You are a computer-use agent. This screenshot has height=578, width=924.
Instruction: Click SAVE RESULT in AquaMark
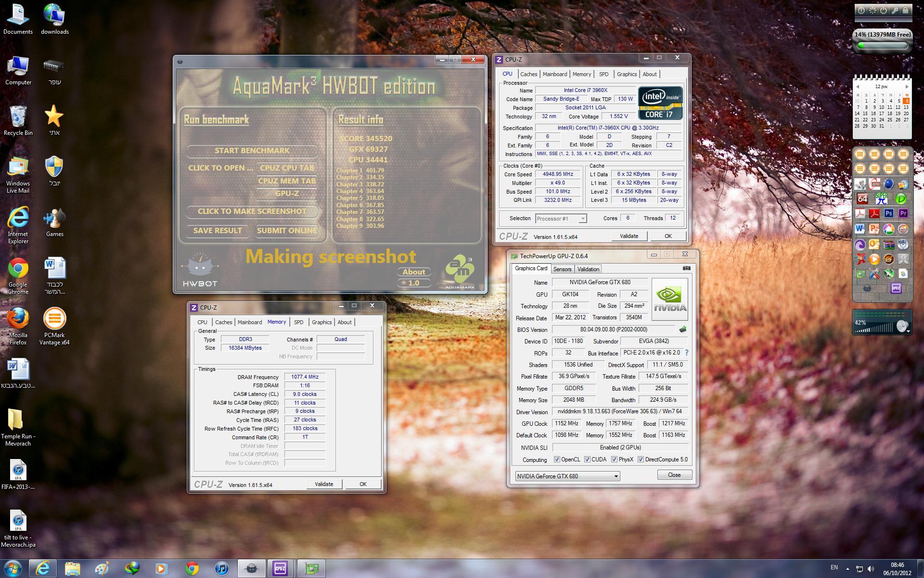pos(218,231)
